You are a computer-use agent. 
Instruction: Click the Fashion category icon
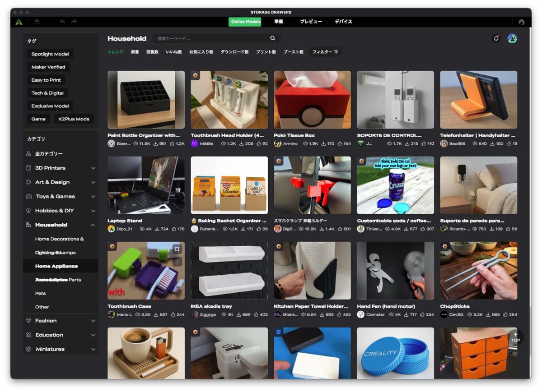click(29, 321)
